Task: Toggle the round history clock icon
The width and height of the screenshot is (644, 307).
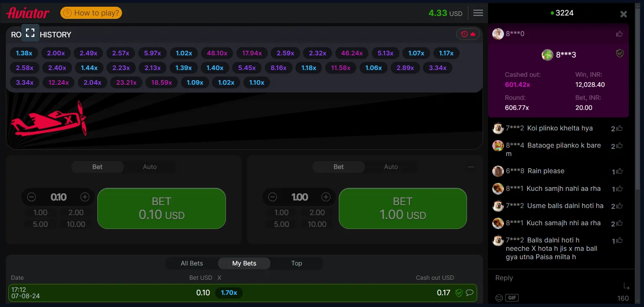Action: (x=468, y=34)
